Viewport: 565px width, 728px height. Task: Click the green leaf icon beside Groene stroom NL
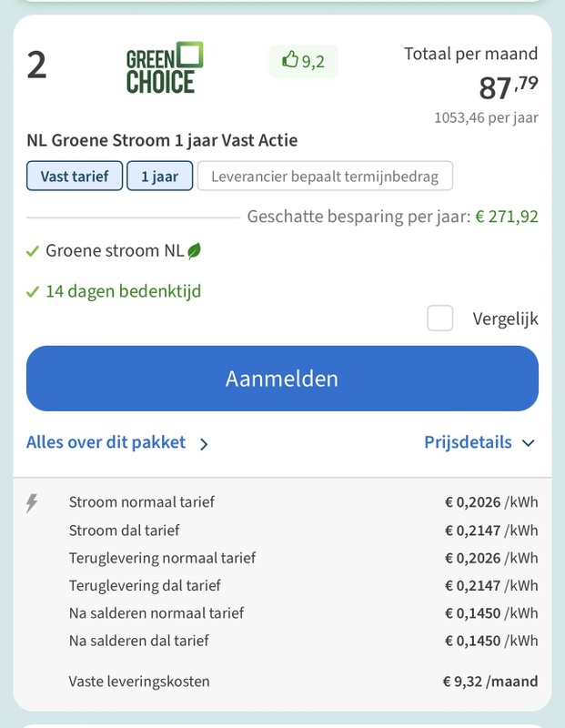[x=193, y=250]
